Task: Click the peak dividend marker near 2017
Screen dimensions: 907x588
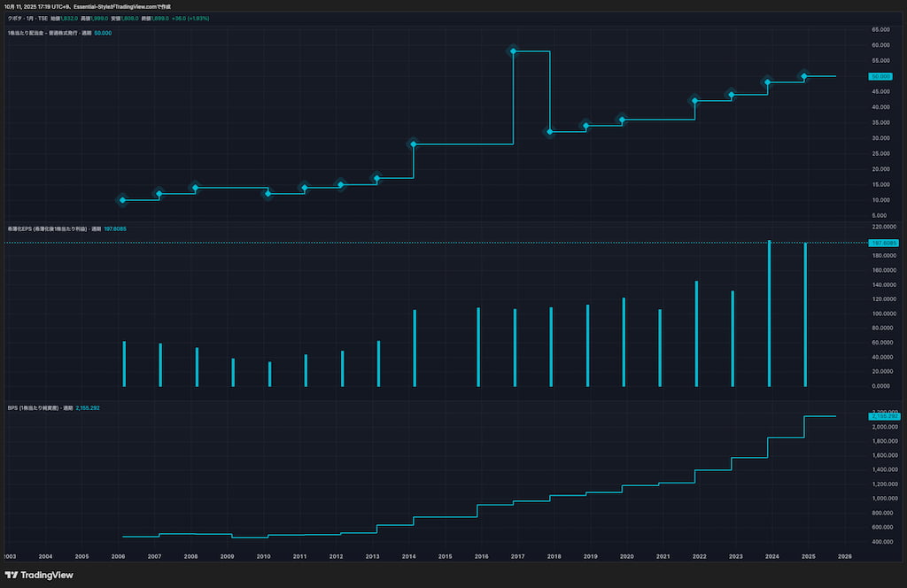Action: (x=513, y=51)
